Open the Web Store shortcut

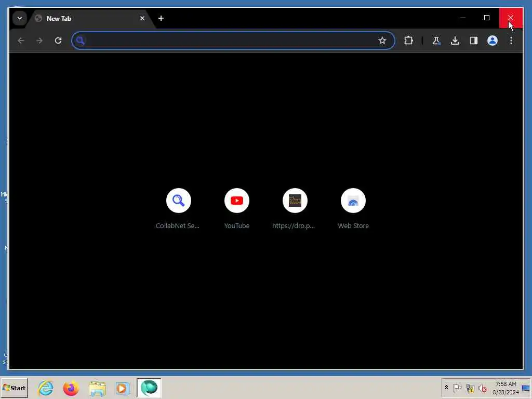(353, 209)
